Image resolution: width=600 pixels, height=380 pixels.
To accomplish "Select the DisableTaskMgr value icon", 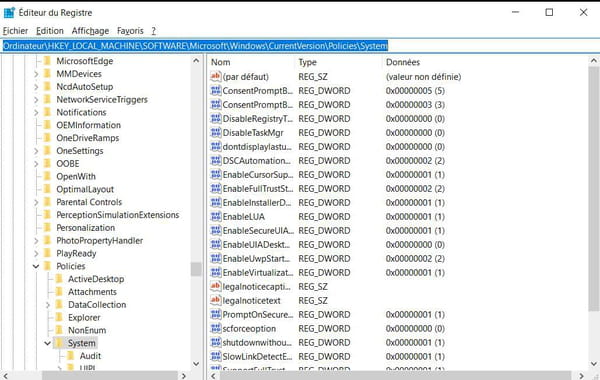I will [x=216, y=133].
